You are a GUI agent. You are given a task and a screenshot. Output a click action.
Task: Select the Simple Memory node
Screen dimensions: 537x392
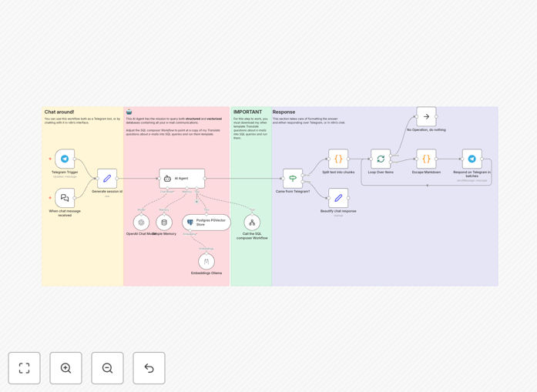pos(164,223)
